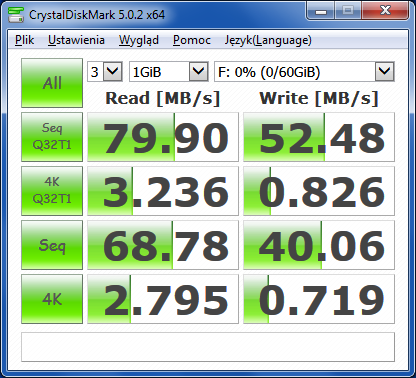Open the Pomoc menu
The image size is (416, 378).
coord(192,40)
